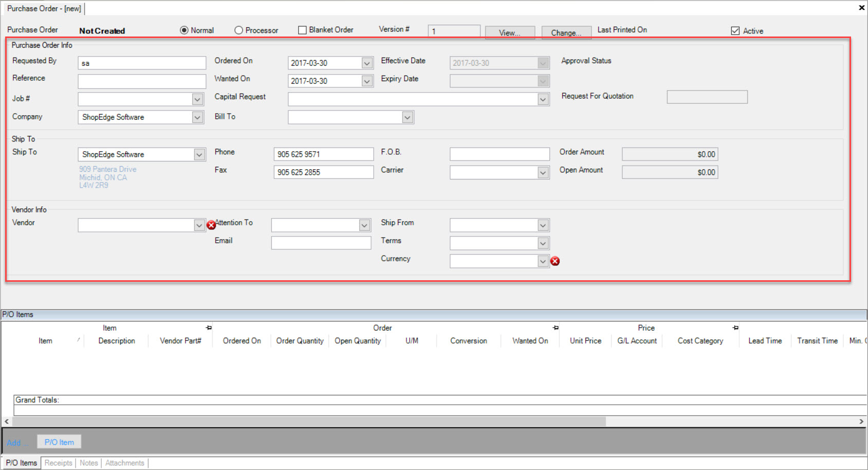The height and width of the screenshot is (470, 868).
Task: Click the Version # field
Action: point(454,31)
